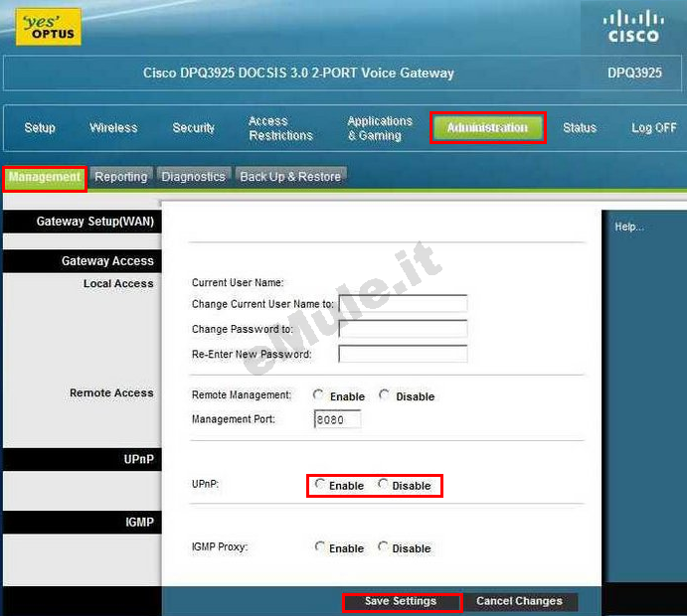Click the Cisco logo

(x=633, y=28)
